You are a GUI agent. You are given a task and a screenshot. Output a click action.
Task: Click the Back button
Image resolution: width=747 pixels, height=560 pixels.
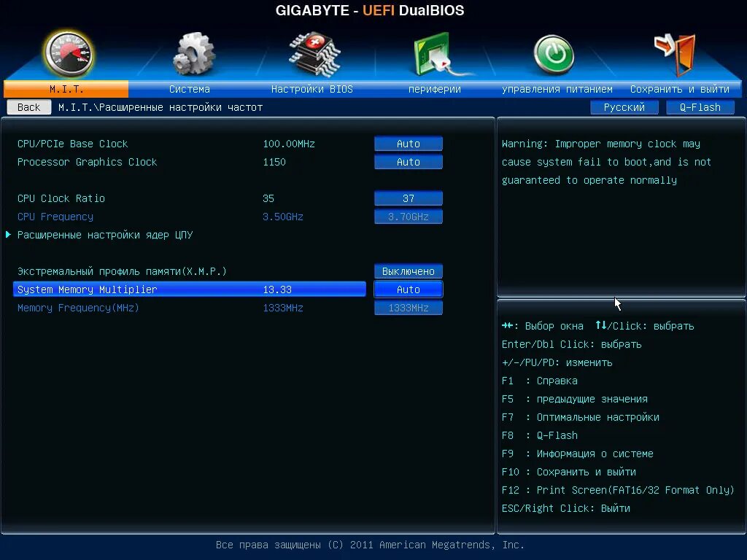[x=29, y=107]
